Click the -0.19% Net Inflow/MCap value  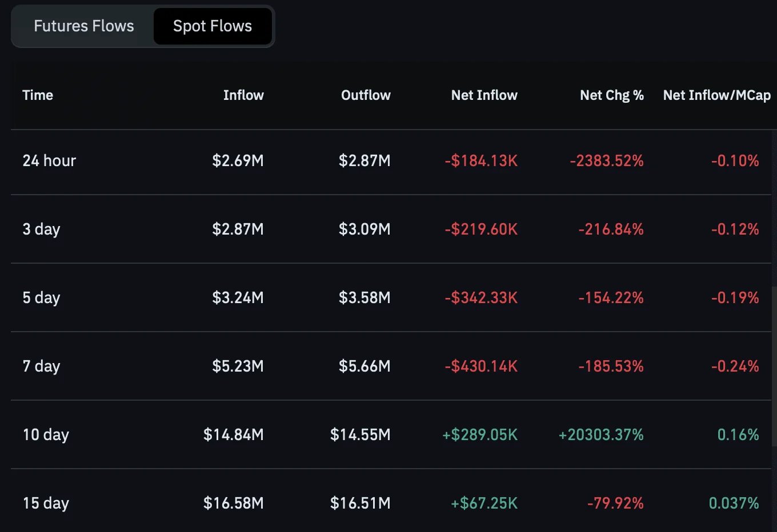pos(735,298)
